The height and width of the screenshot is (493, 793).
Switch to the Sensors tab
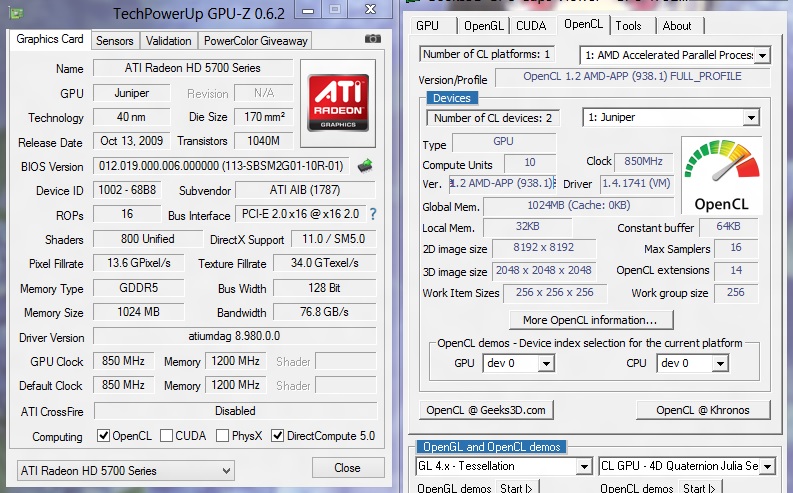coord(115,41)
